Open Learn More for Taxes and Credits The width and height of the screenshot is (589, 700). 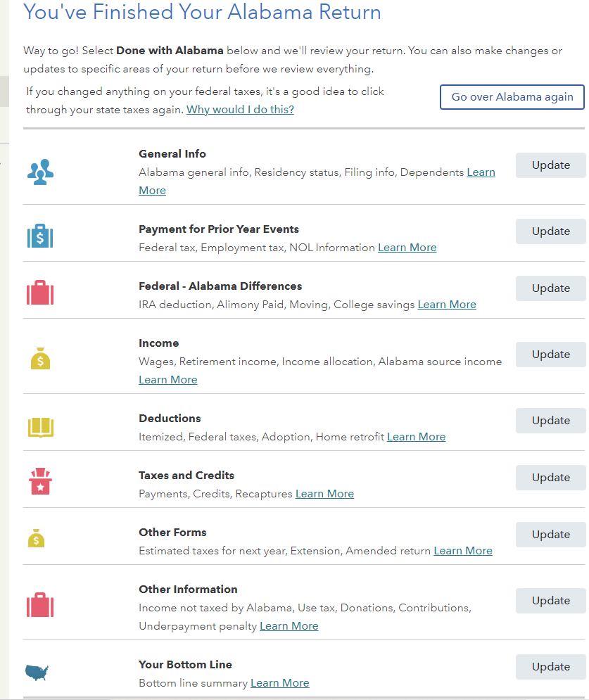coord(324,494)
